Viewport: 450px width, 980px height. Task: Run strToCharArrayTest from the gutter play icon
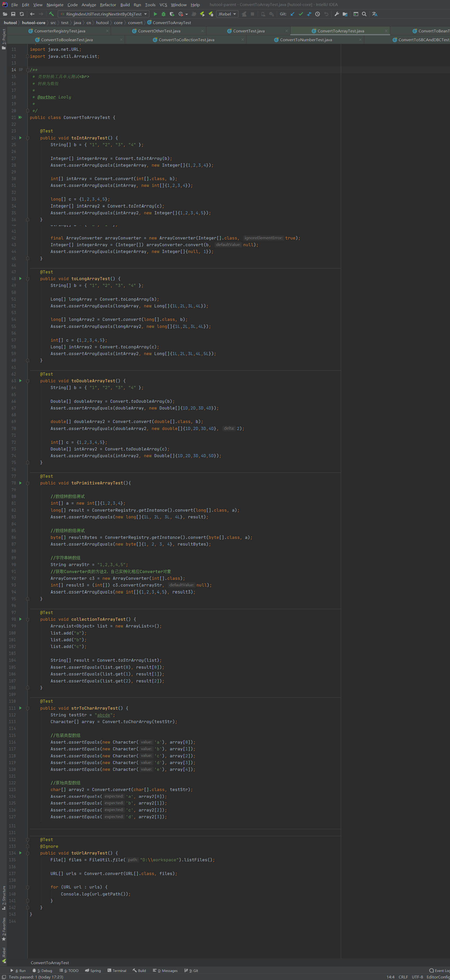click(x=20, y=708)
